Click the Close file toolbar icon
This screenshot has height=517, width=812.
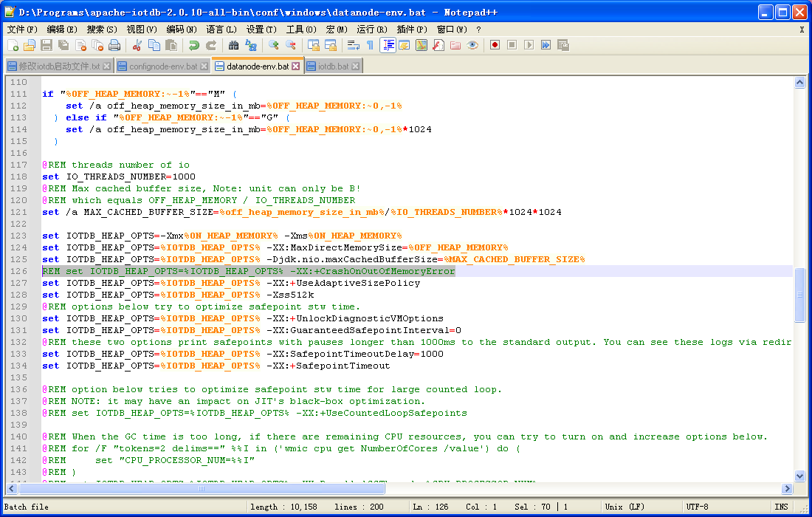(x=80, y=46)
